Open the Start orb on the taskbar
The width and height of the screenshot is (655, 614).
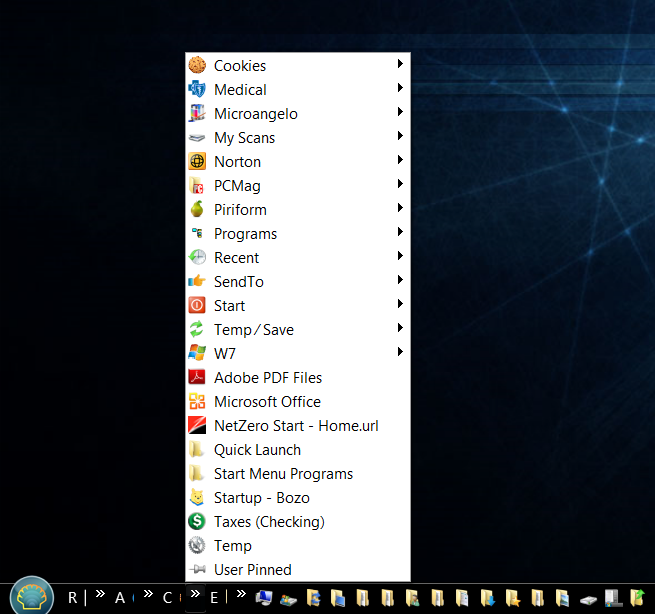[x=32, y=596]
